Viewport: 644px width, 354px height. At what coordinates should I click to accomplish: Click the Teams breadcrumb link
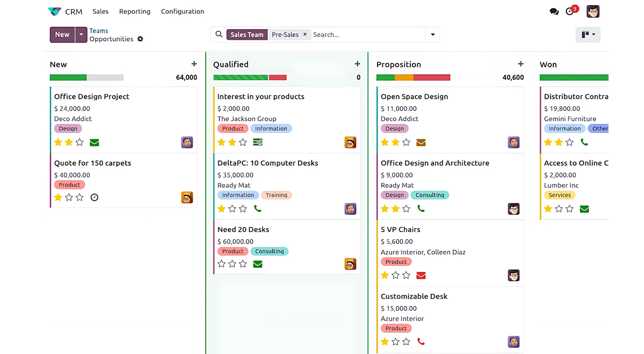(x=99, y=31)
